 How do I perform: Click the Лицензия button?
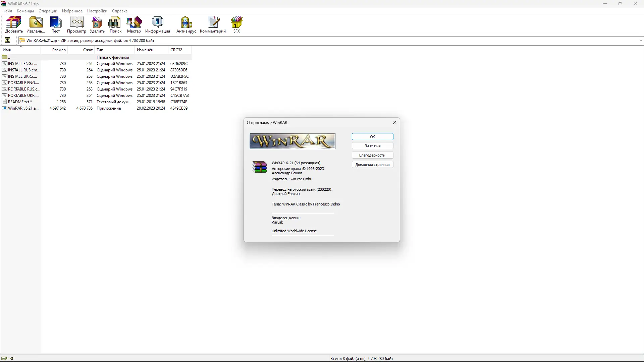click(x=372, y=146)
